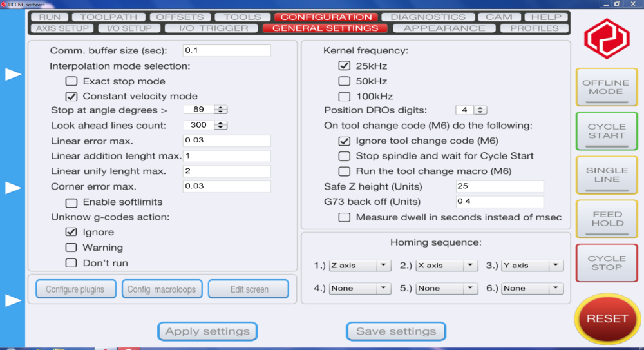Enable Measure dwell in seconds checkbox
The width and height of the screenshot is (644, 350).
point(344,217)
